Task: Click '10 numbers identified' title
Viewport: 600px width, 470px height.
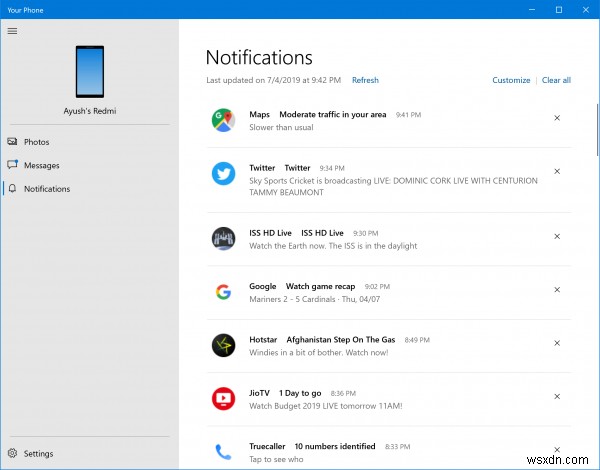Action: point(335,446)
